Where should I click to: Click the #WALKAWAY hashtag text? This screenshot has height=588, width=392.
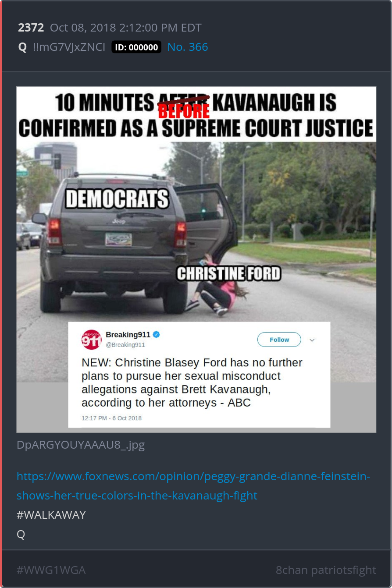click(x=51, y=515)
